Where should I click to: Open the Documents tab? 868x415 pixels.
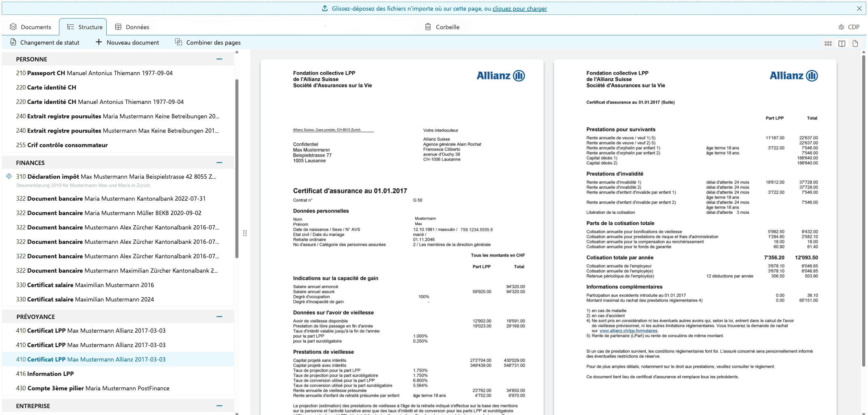[x=30, y=27]
